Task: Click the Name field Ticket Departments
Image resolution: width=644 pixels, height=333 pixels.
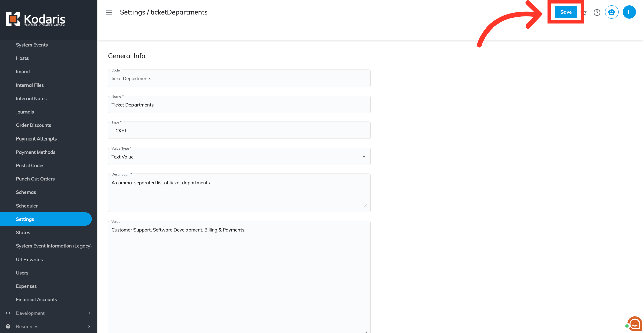Action: coord(239,105)
